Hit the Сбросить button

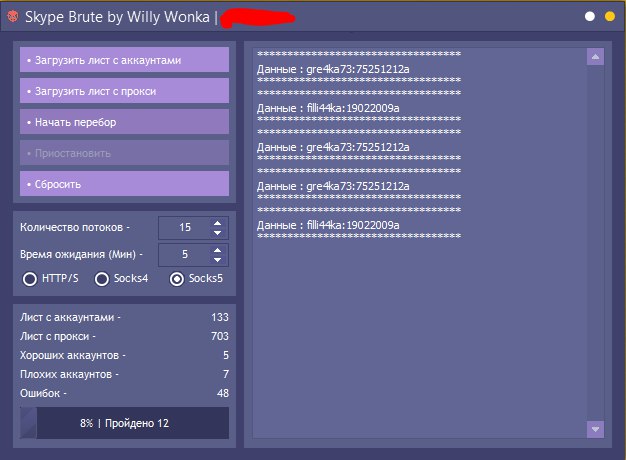[x=124, y=184]
